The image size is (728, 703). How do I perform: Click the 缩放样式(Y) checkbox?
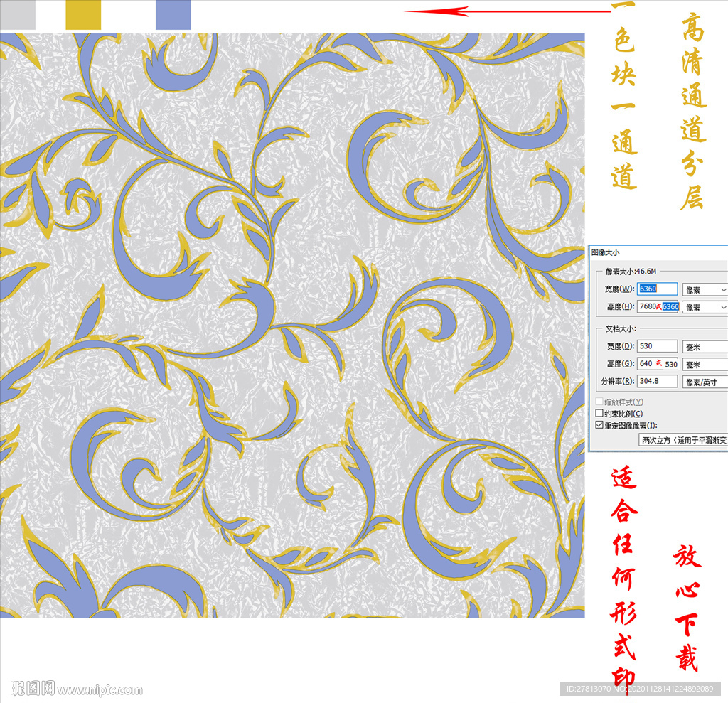tap(599, 402)
